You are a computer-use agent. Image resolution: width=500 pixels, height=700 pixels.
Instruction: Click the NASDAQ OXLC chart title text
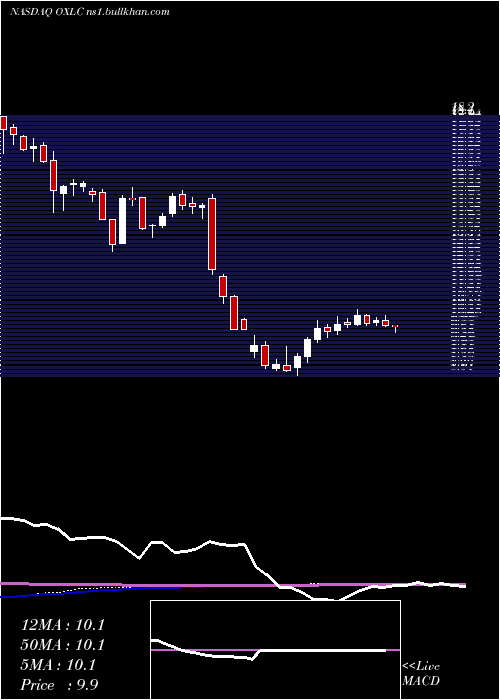pos(89,12)
